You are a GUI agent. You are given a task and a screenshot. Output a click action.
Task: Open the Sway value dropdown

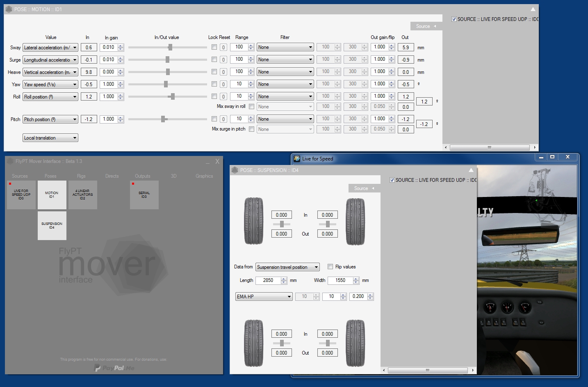click(50, 48)
